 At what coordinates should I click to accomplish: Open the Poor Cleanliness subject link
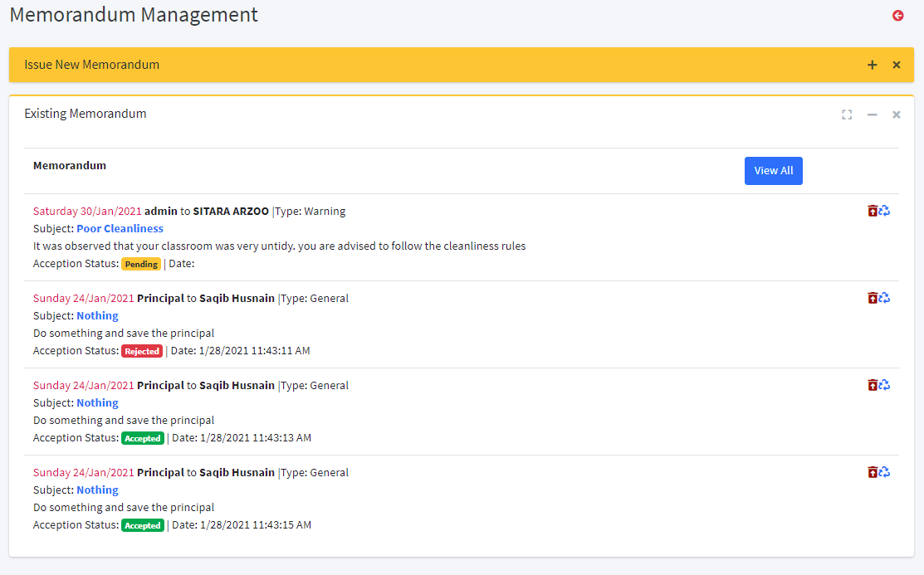(120, 228)
